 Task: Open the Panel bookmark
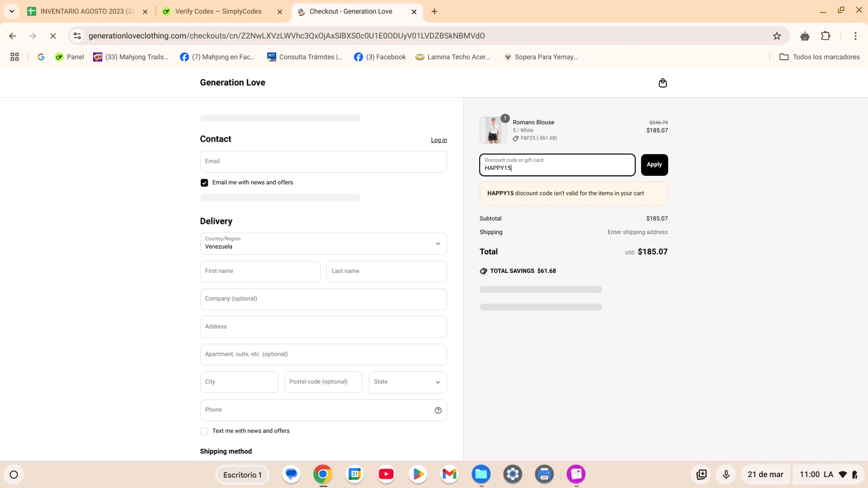pos(69,57)
